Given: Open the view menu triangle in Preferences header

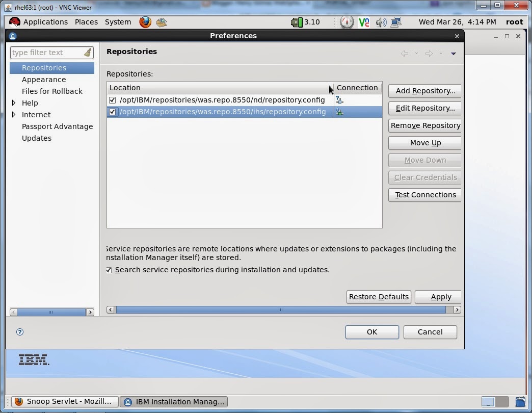Looking at the screenshot, I should tap(453, 53).
